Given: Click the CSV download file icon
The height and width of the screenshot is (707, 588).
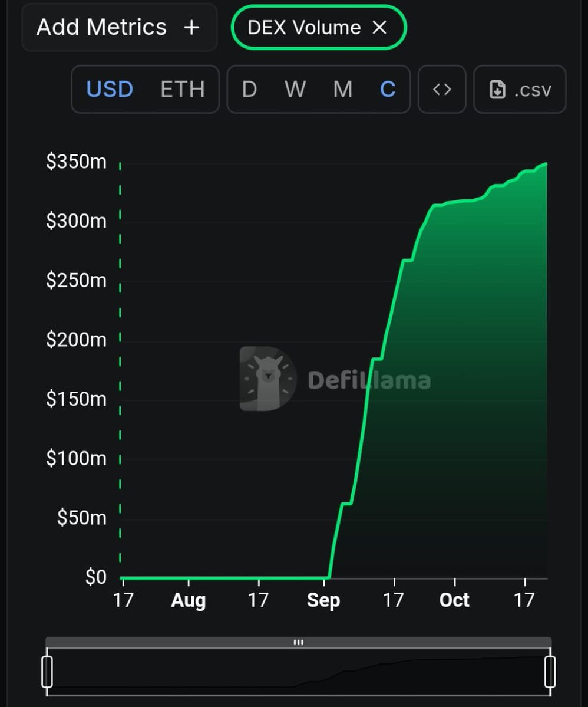Looking at the screenshot, I should click(497, 89).
